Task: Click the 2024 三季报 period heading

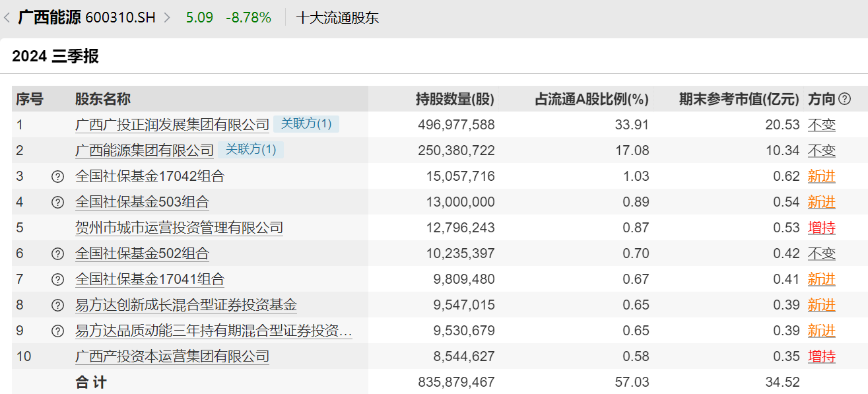Action: click(x=55, y=57)
